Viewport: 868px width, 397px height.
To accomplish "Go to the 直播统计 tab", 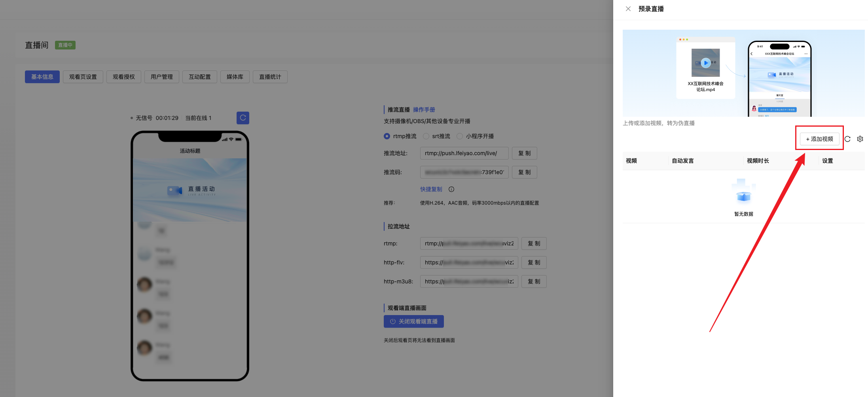I will point(270,77).
